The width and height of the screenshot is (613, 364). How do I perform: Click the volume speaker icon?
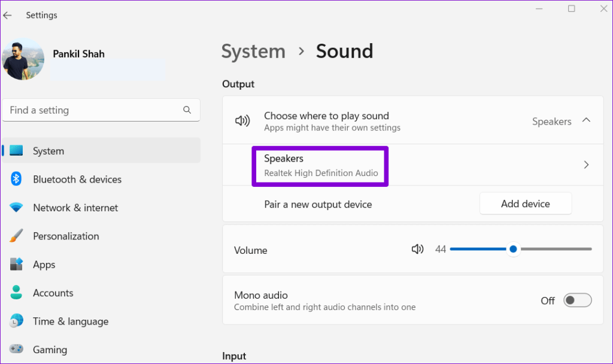417,249
